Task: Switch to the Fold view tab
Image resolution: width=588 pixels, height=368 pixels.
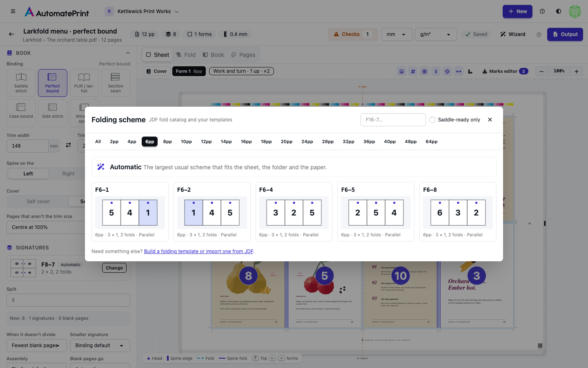Action: [186, 55]
